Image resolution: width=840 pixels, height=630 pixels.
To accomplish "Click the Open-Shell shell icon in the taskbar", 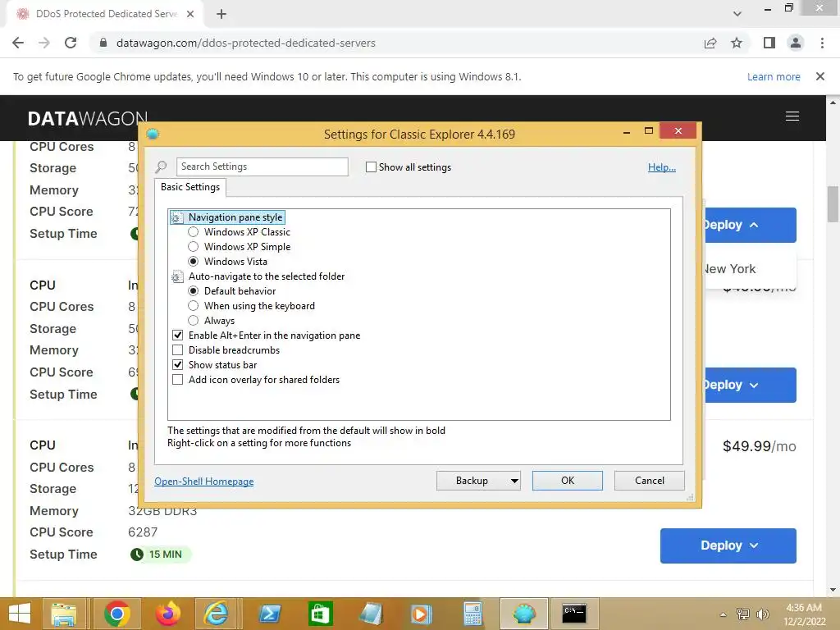I will pos(524,614).
